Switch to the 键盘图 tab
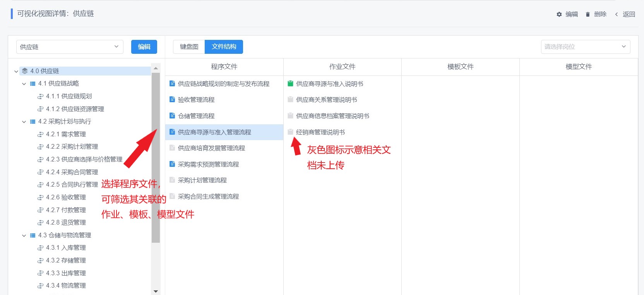The image size is (644, 295). tap(189, 47)
